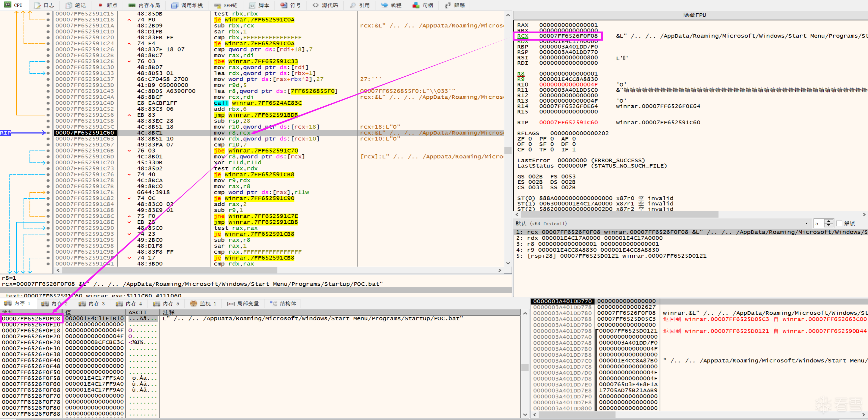Click the 句柄 handles tab icon
Image resolution: width=868 pixels, height=420 pixels.
(416, 5)
